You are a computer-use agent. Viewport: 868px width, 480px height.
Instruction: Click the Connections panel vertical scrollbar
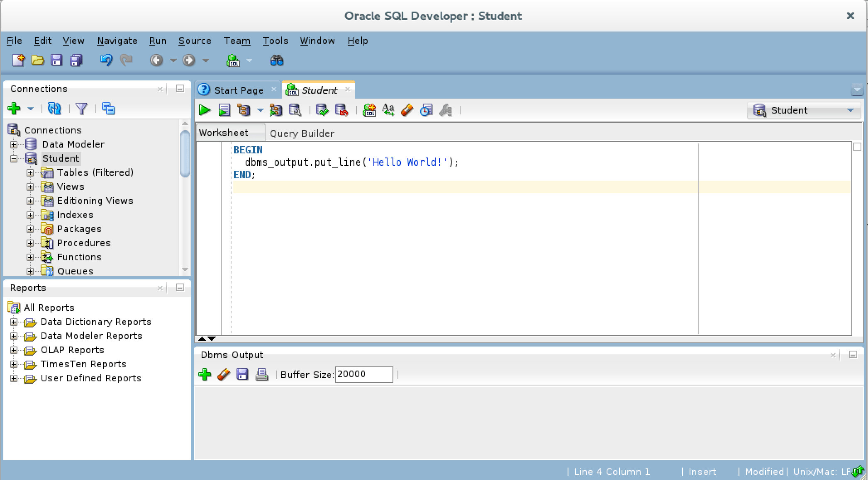point(185,154)
